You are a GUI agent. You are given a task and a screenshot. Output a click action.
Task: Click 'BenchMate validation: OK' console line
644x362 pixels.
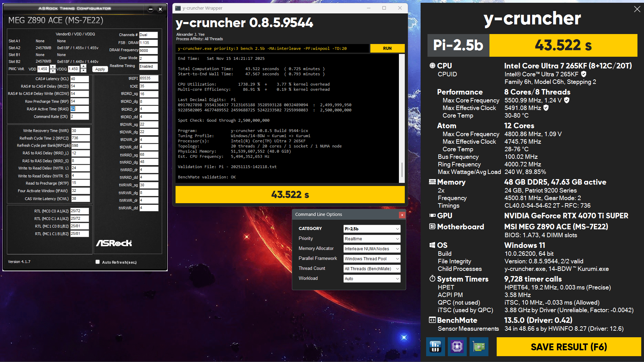pos(207,177)
